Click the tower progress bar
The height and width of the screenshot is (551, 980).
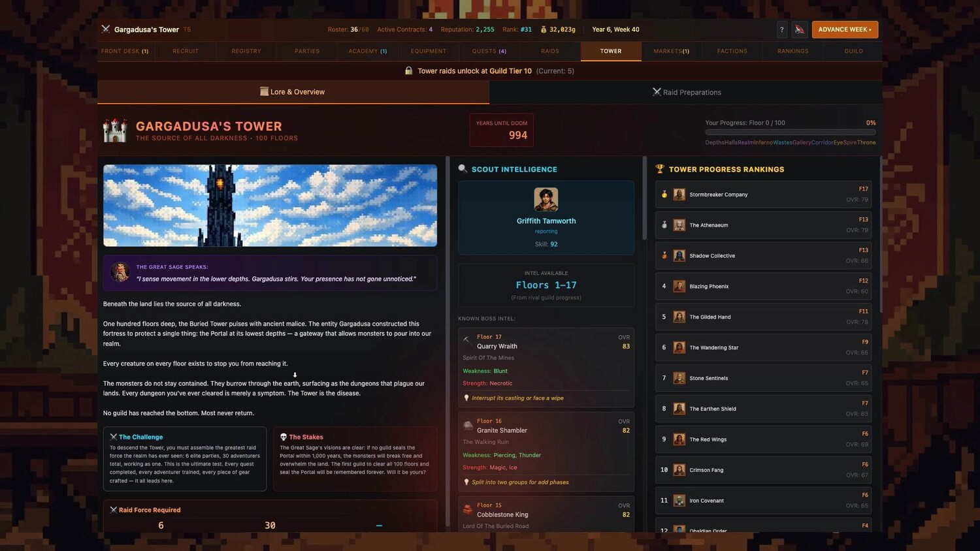pyautogui.click(x=790, y=132)
